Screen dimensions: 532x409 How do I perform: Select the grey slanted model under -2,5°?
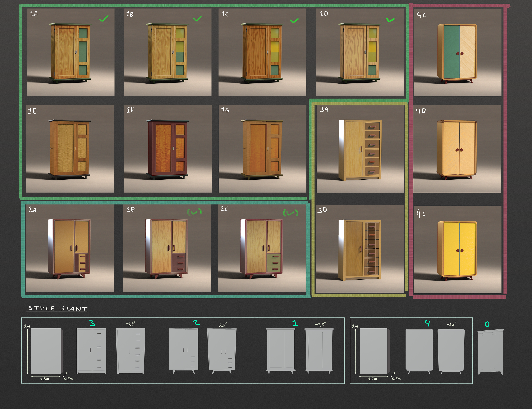click(222, 351)
